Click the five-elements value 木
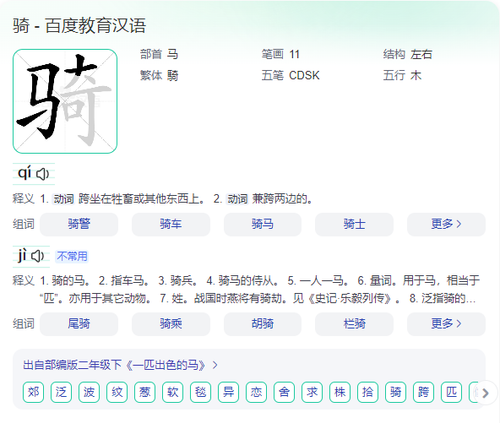Screen dimensions: 500x423 tap(416, 75)
